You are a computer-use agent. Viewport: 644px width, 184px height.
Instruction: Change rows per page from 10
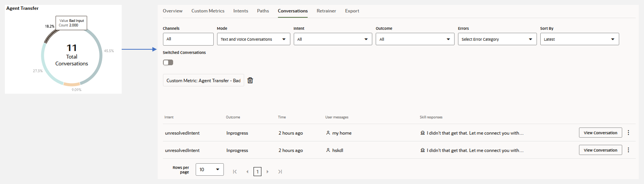click(209, 170)
